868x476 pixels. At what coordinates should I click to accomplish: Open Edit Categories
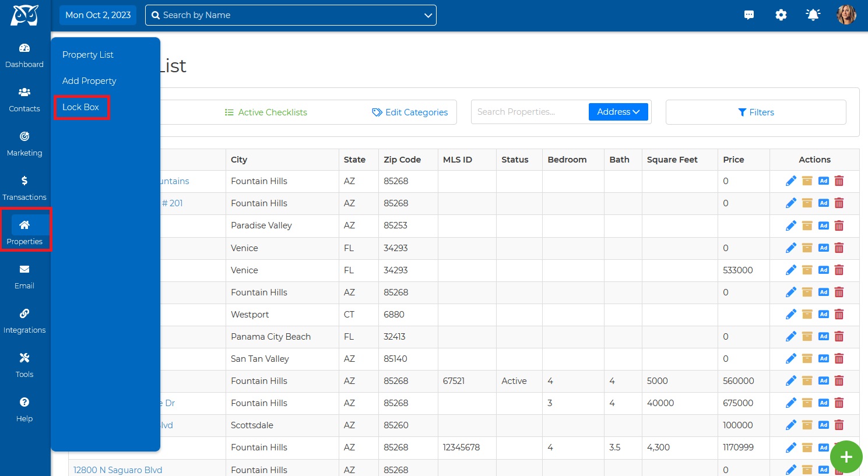[410, 112]
